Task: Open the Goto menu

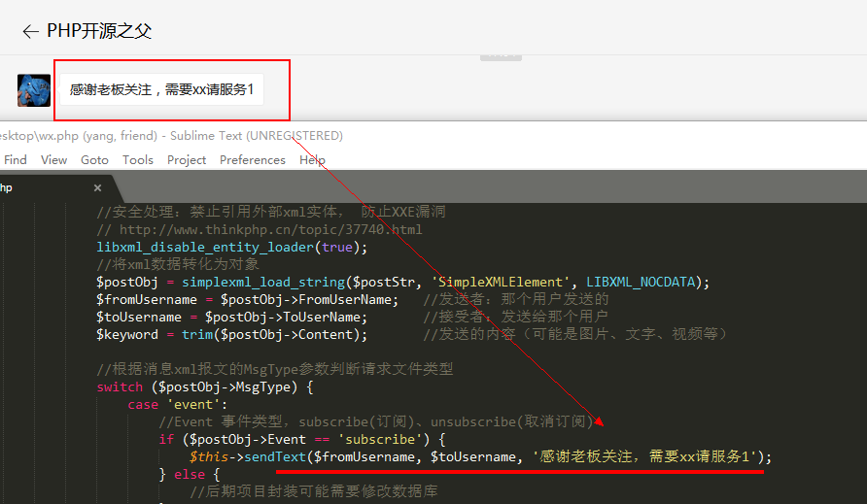Action: click(94, 159)
